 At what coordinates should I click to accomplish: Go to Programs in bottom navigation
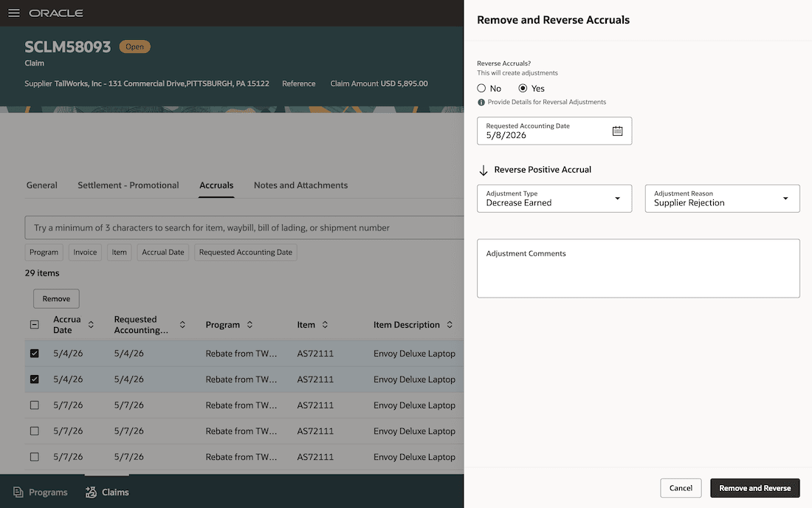[41, 492]
